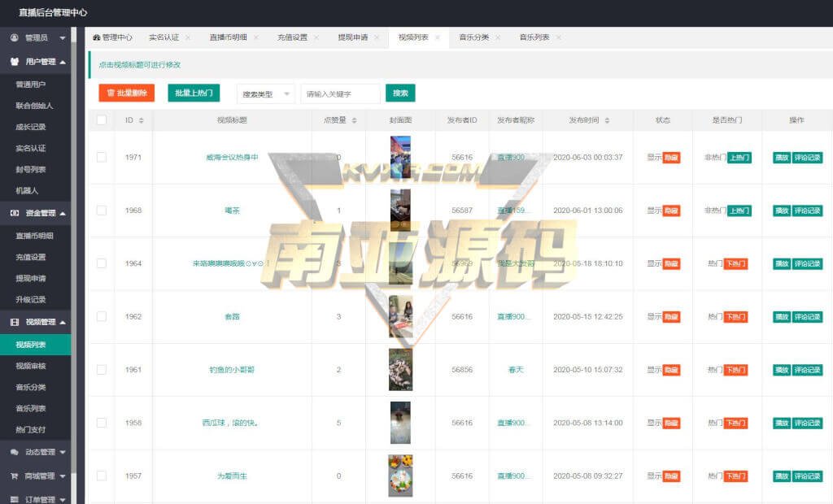Select the checkbox for row 1962
Screen dimensions: 833x504
point(102,316)
